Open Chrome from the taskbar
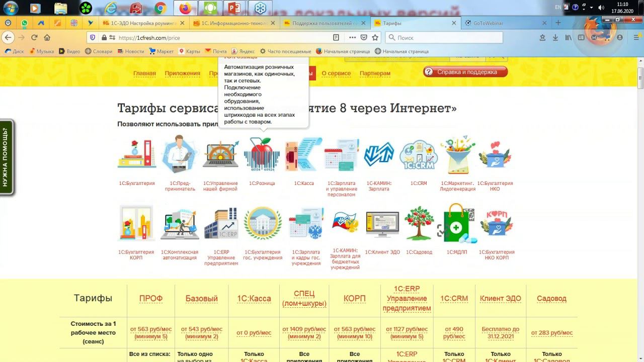This screenshot has width=644, height=362. tap(160, 8)
